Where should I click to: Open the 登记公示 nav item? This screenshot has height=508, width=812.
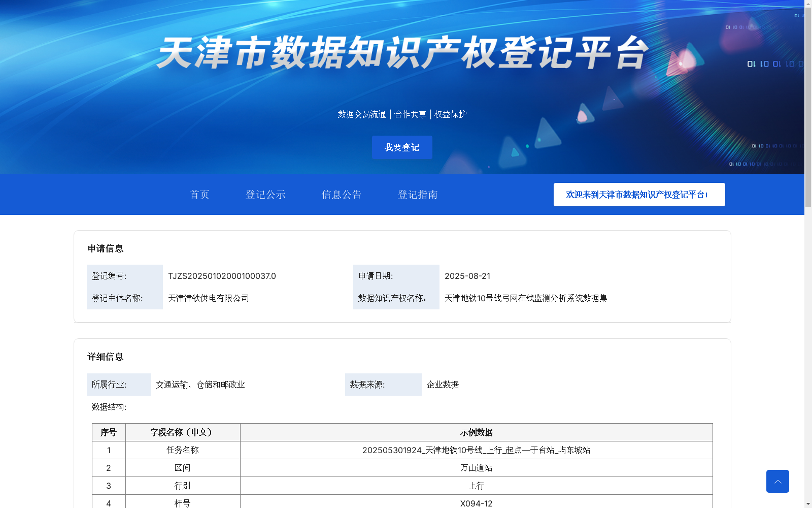tap(265, 195)
